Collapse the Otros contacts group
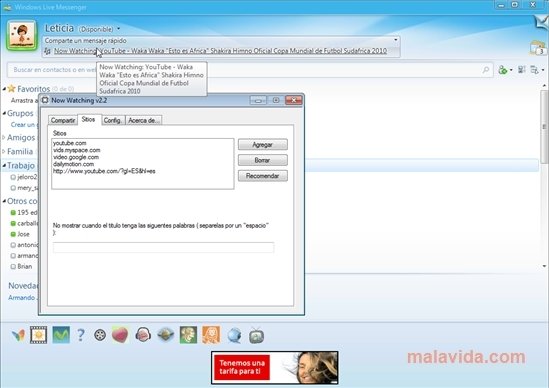This screenshot has width=549, height=388. [4, 201]
